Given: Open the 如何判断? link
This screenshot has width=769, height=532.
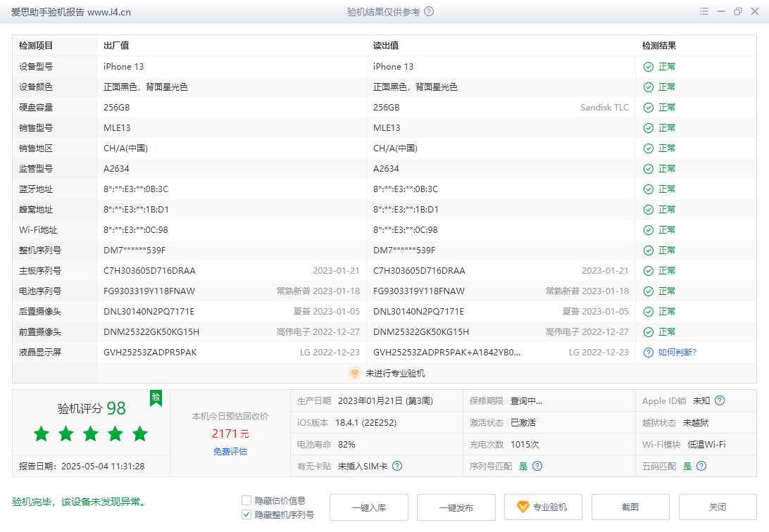Looking at the screenshot, I should tap(677, 353).
